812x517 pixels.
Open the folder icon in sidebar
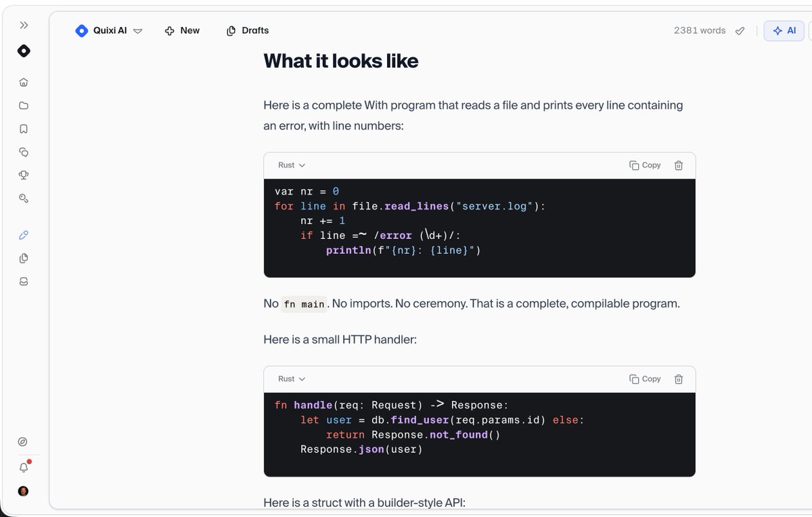24,106
